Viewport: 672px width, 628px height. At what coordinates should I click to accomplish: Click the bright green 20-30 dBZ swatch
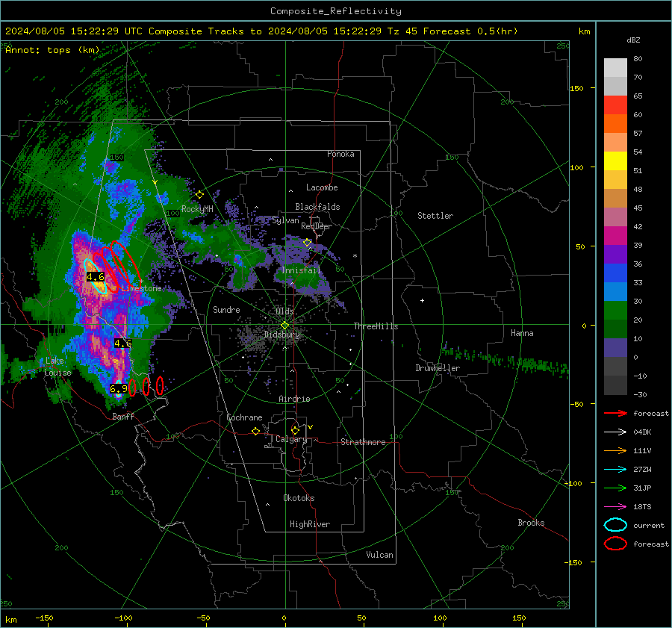click(x=615, y=311)
